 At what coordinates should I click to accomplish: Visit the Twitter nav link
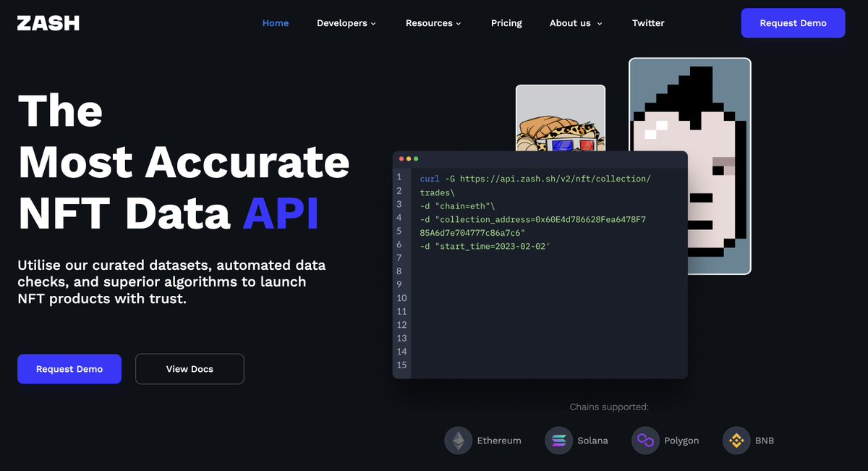648,23
